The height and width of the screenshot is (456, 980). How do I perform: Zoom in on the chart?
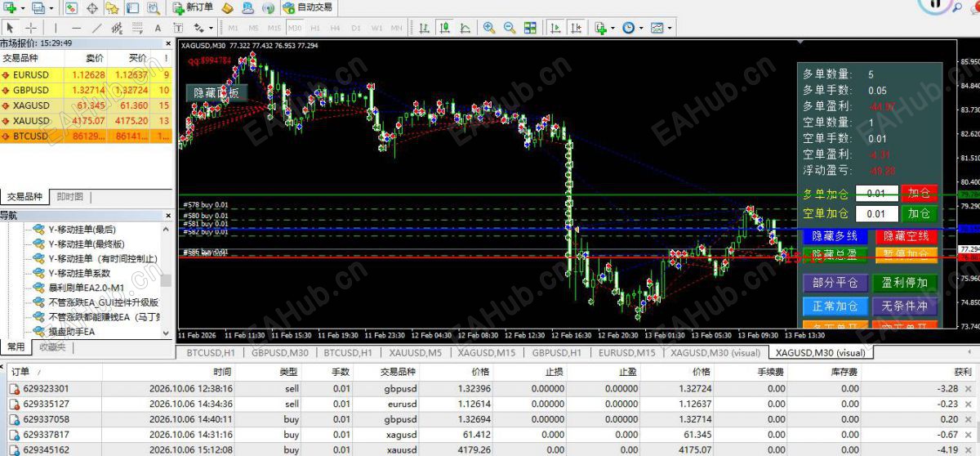489,28
